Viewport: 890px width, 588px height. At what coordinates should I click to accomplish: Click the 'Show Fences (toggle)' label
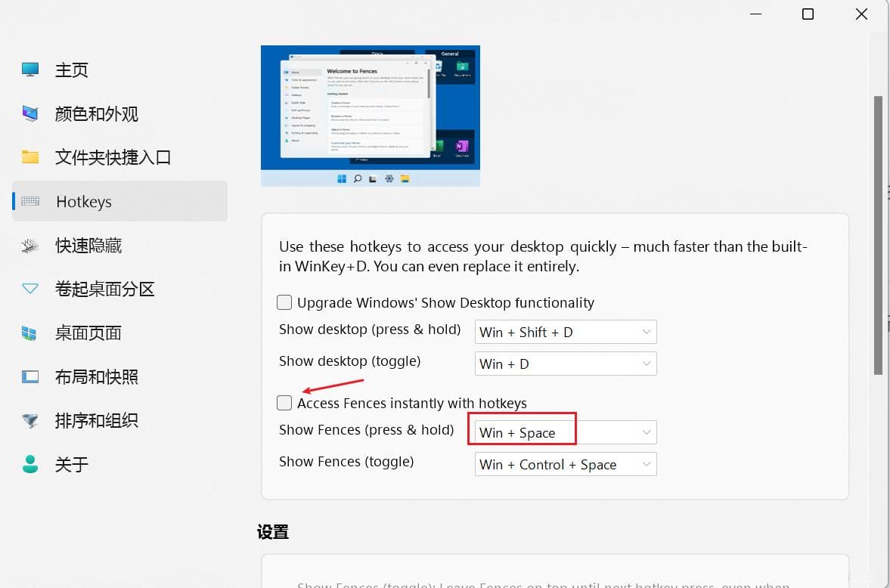(346, 462)
